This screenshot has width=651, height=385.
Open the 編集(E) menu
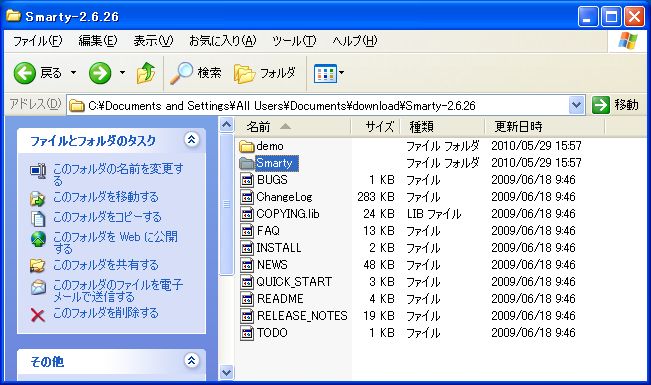[98, 41]
